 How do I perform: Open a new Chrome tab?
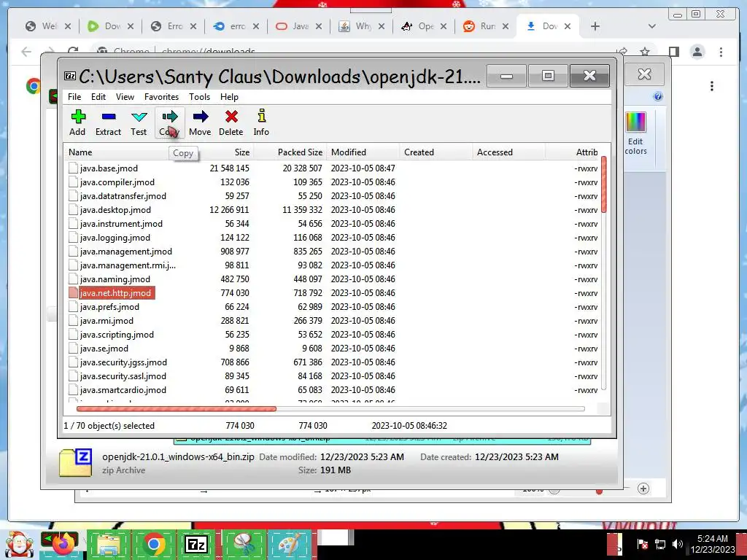[595, 26]
